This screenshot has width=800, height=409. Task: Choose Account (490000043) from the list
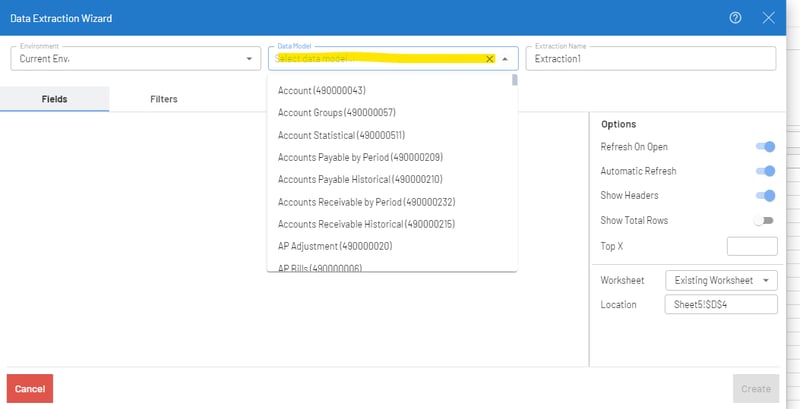(320, 91)
